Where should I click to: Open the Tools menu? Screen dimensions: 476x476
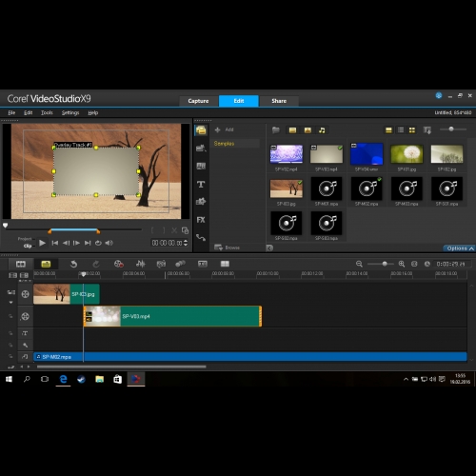pos(47,112)
